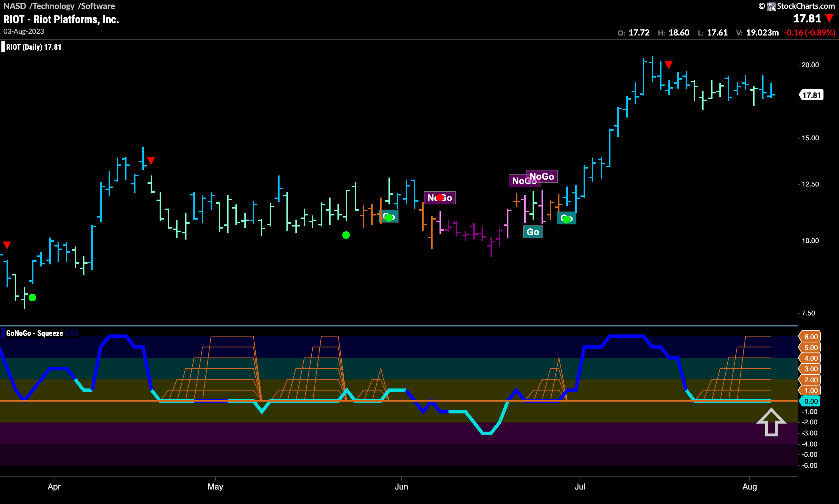Image resolution: width=839 pixels, height=504 pixels.
Task: Click the May label on the time axis
Action: (215, 487)
